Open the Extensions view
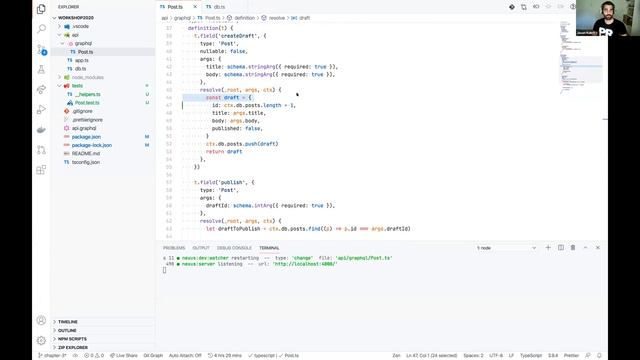Image resolution: width=640 pixels, height=360 pixels. (41, 170)
